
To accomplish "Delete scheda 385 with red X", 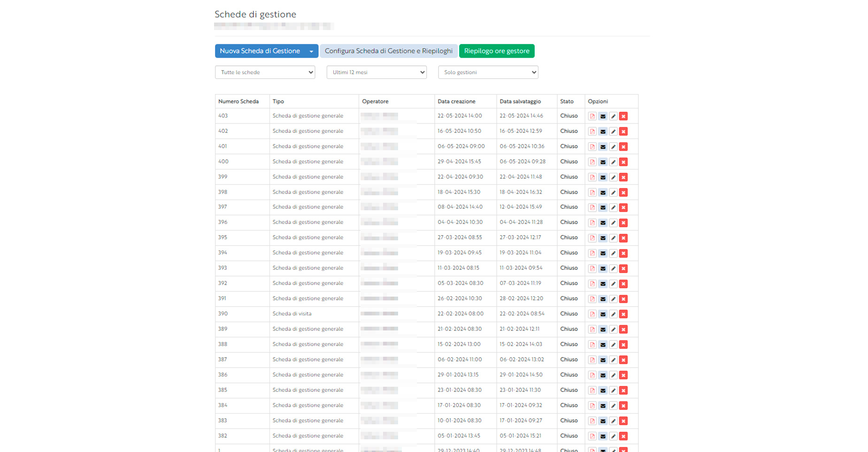I will pyautogui.click(x=623, y=391).
